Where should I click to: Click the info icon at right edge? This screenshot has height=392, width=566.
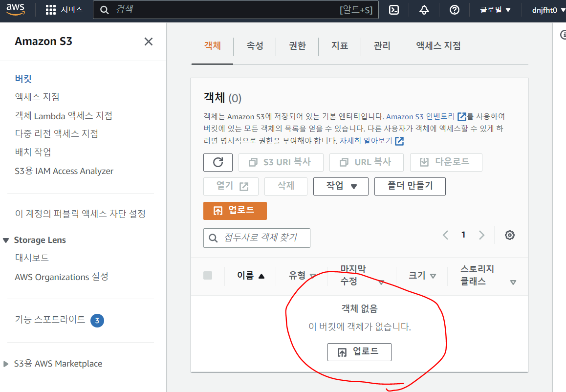tap(563, 35)
